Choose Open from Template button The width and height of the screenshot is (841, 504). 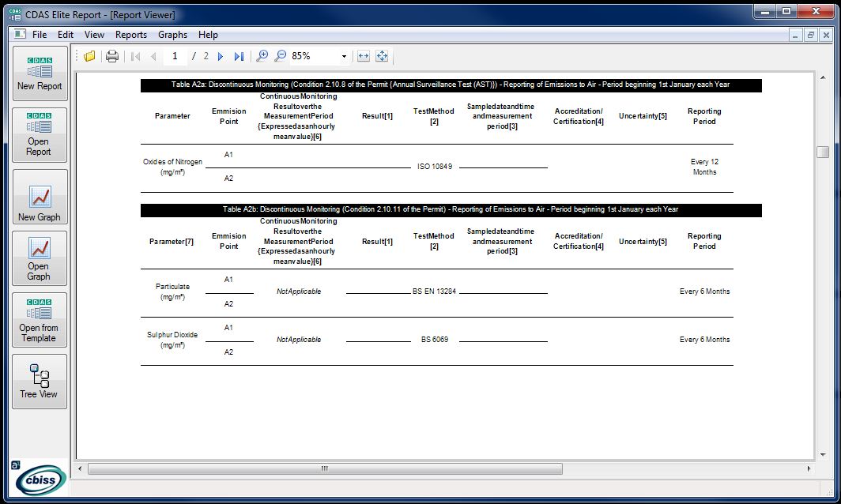(40, 320)
